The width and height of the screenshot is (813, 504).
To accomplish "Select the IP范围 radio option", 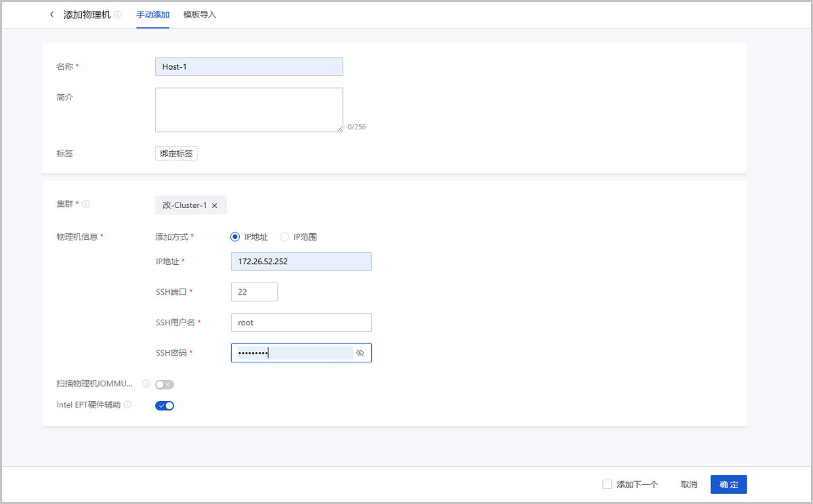I will tap(285, 237).
